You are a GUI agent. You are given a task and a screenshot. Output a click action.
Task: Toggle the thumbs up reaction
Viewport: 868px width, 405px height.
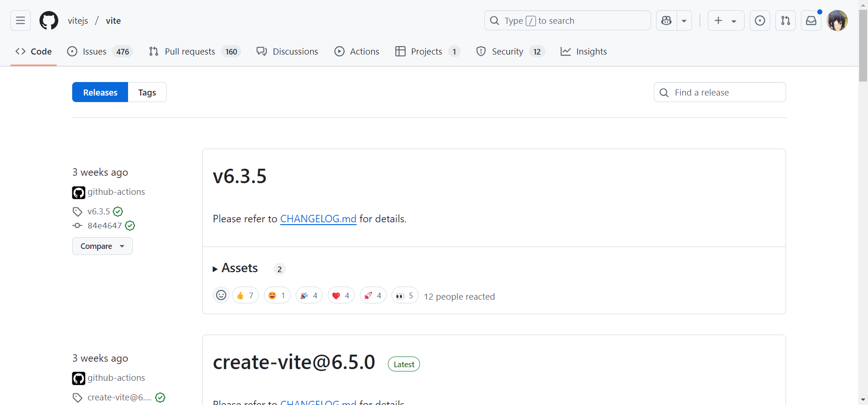(x=245, y=295)
